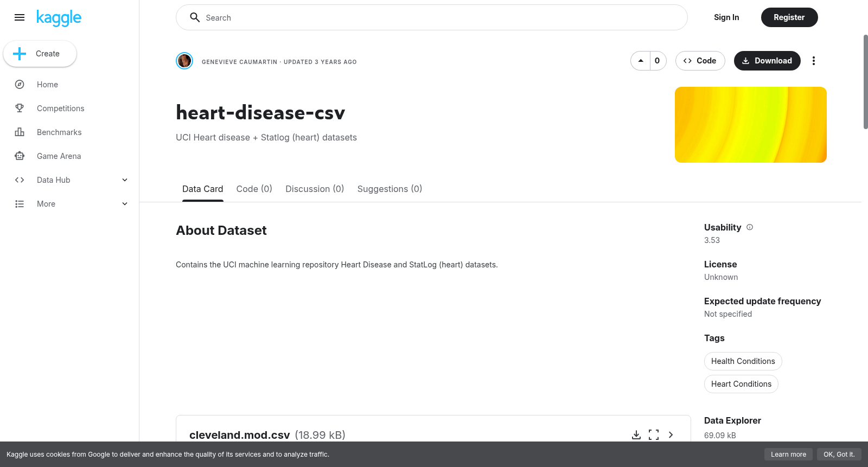Dismiss cookies with OK, Got it.
This screenshot has height=467, width=868.
pos(839,455)
